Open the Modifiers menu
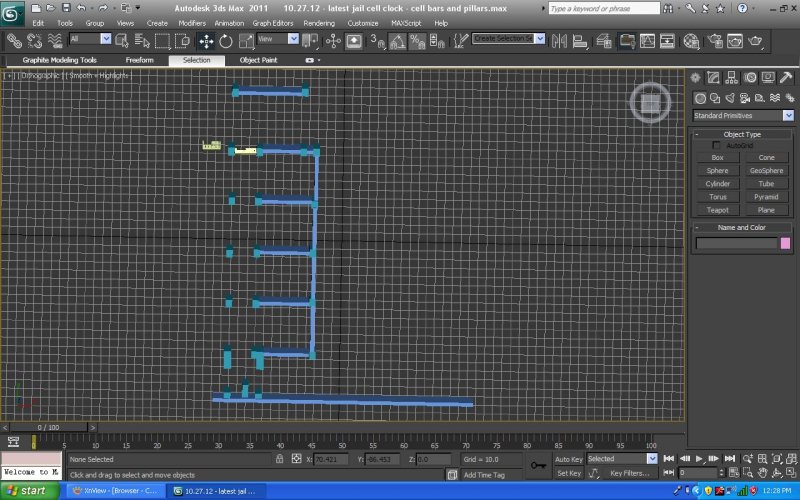800x500 pixels. coord(192,23)
